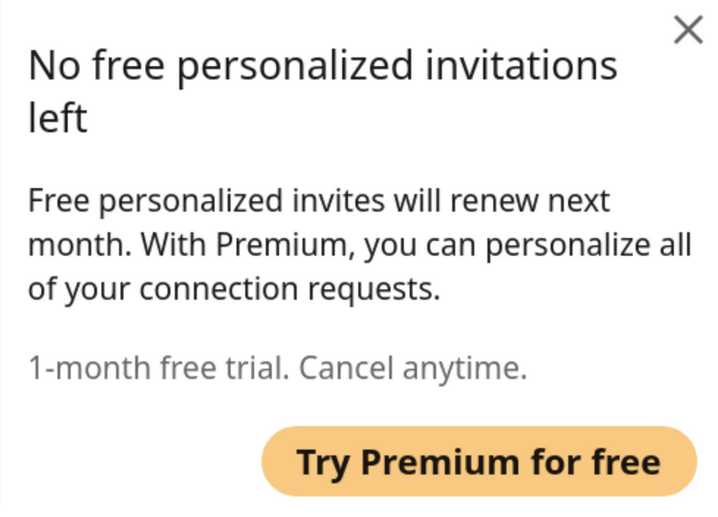Viewport: 718px width, 517px height.
Task: Dismiss the popup with the X icon
Action: pyautogui.click(x=688, y=31)
